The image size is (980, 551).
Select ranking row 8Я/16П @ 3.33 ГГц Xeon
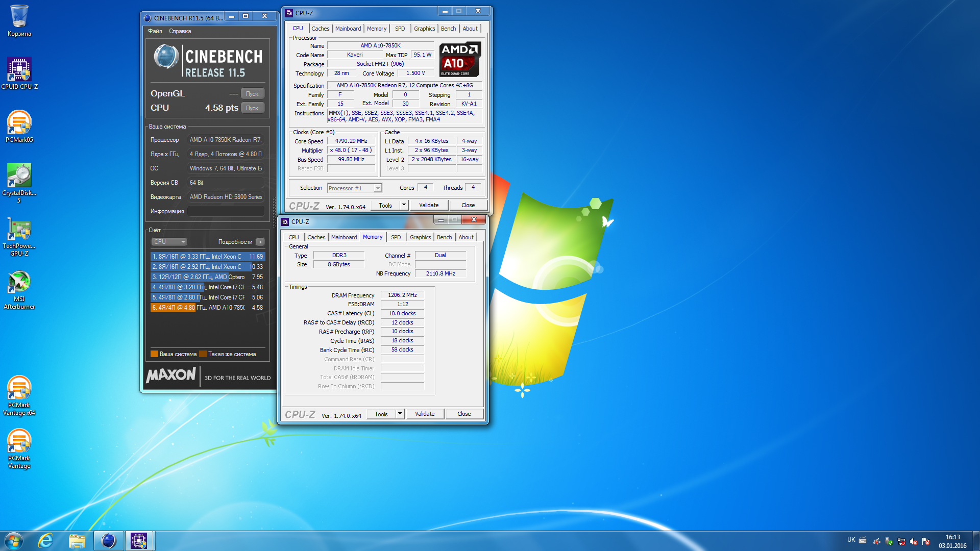(x=207, y=257)
